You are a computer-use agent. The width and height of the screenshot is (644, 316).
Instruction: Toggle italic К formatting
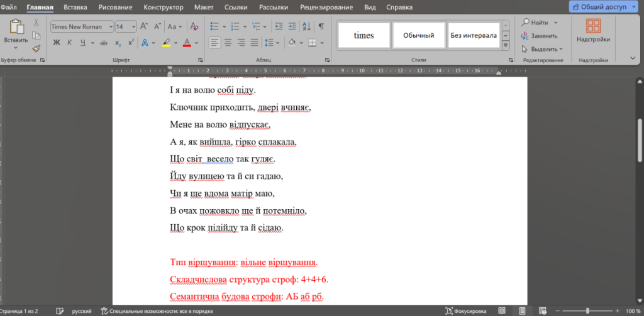pos(69,43)
